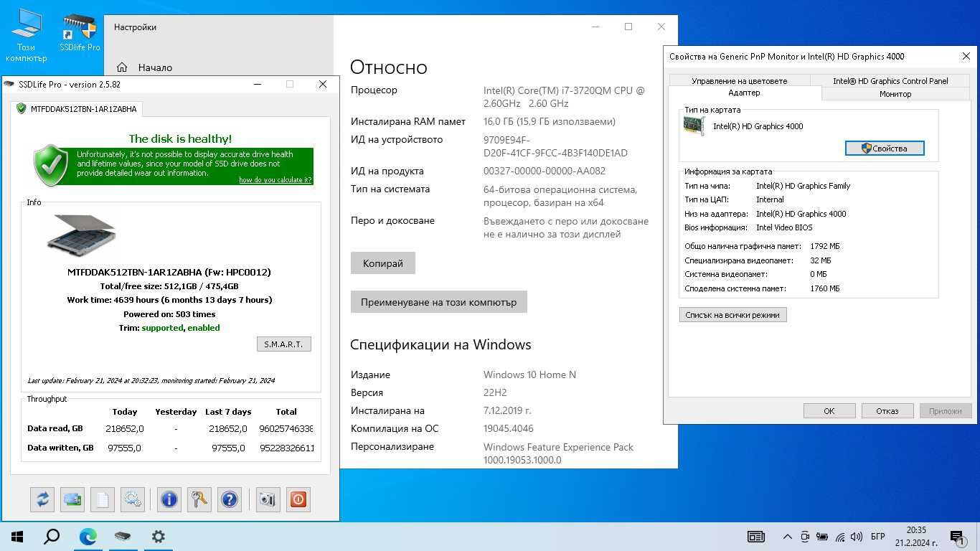
Task: Select version value '22H2'
Action: point(495,392)
